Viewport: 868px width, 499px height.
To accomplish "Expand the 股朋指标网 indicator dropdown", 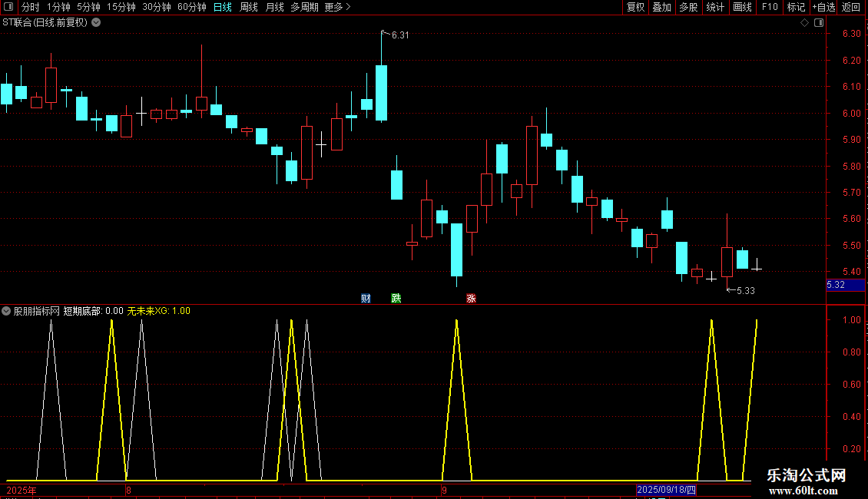I will (6, 311).
